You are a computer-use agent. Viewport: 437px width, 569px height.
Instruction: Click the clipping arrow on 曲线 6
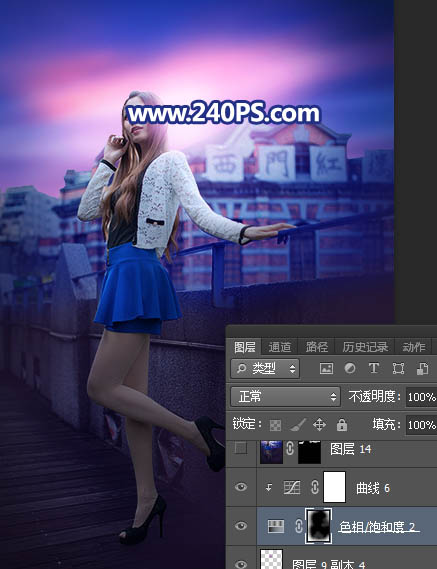(269, 488)
